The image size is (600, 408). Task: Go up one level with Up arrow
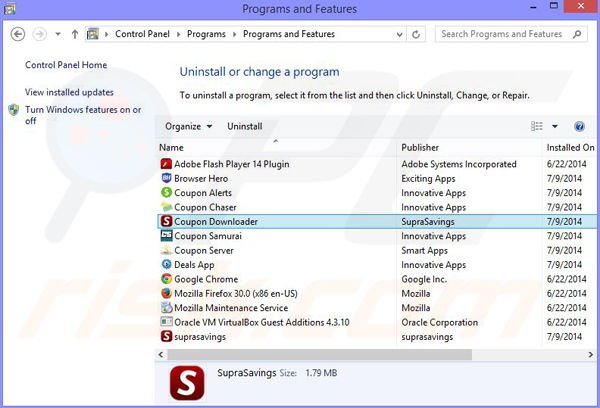[75, 34]
